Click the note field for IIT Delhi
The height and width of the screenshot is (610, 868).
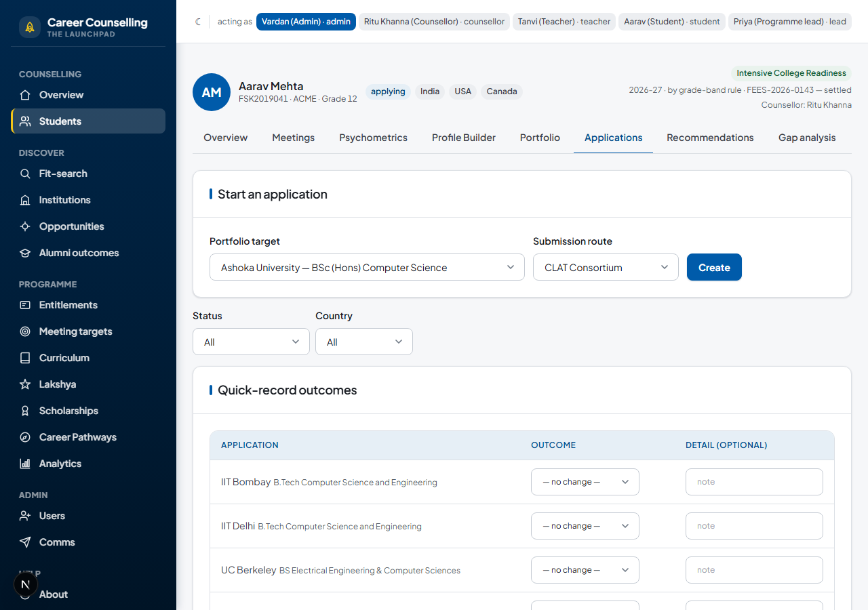[754, 526]
